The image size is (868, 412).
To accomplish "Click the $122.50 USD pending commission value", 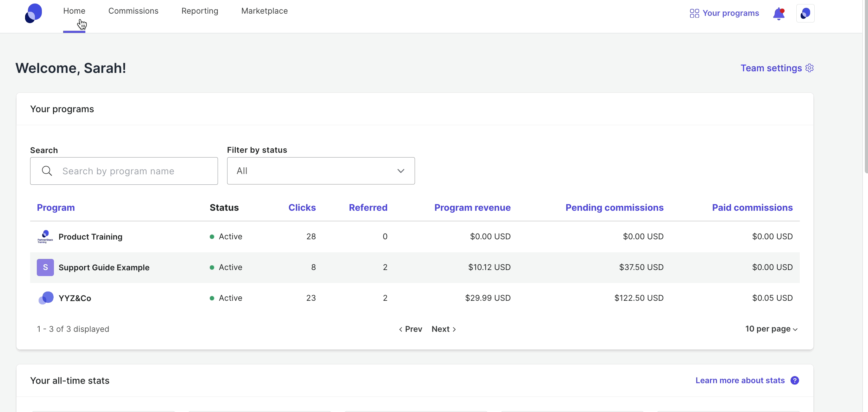I will (x=639, y=298).
